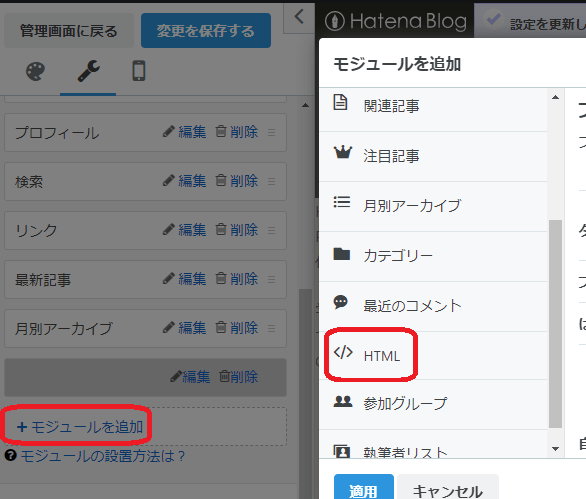Click + モジュールを追加
This screenshot has height=499, width=586.
pyautogui.click(x=80, y=427)
